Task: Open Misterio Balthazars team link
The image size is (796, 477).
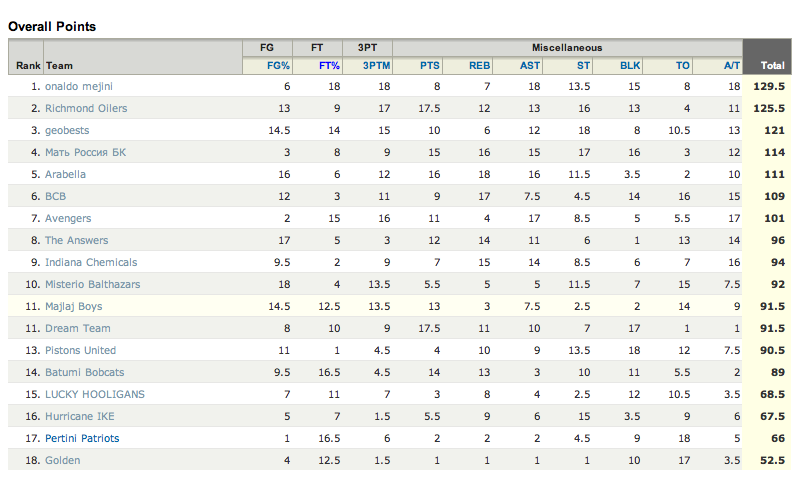Action: [92, 284]
